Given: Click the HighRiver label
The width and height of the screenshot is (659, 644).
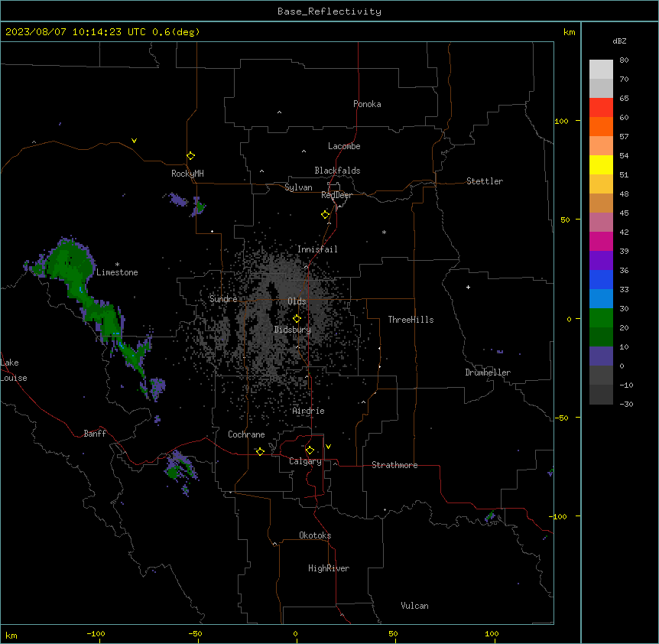Looking at the screenshot, I should pos(329,568).
